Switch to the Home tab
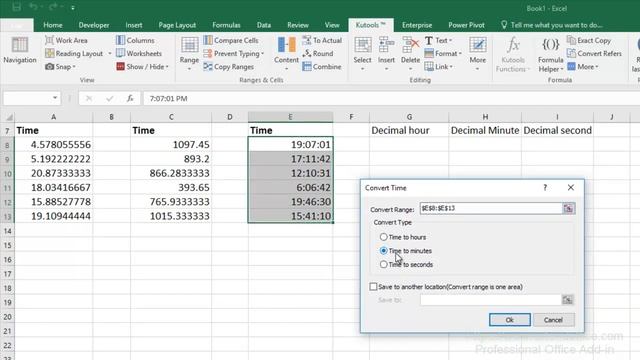Viewport: 640px width, 360px height. click(x=53, y=25)
